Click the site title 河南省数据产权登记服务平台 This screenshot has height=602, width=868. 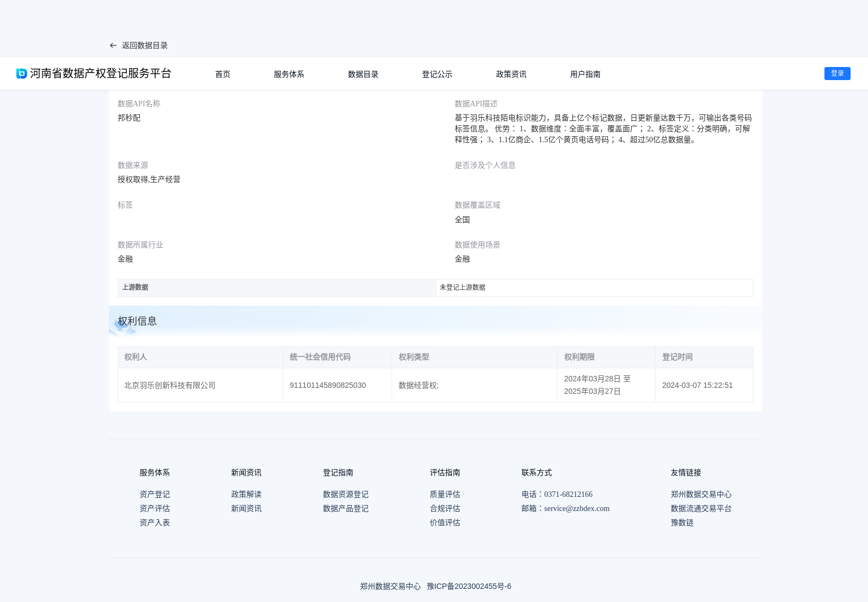[x=101, y=74]
